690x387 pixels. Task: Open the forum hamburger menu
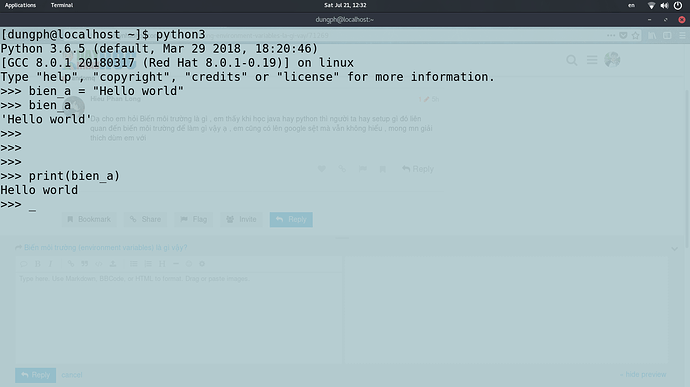(x=592, y=60)
